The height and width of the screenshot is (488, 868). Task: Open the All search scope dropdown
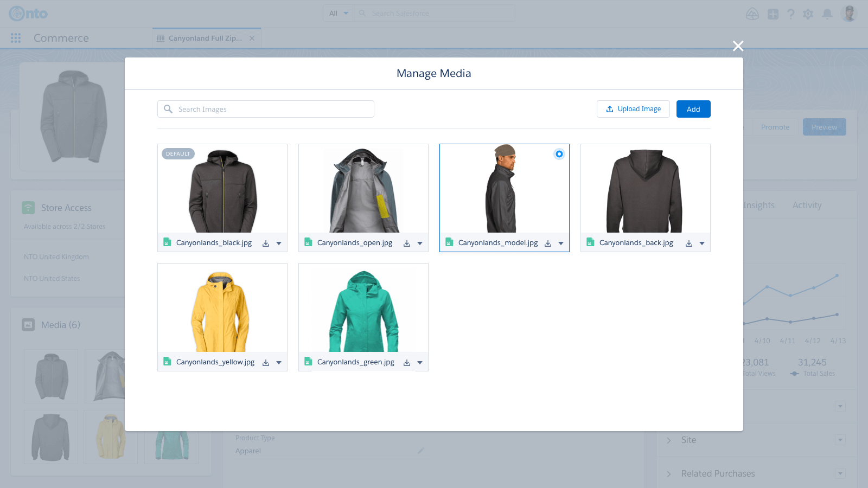(338, 14)
